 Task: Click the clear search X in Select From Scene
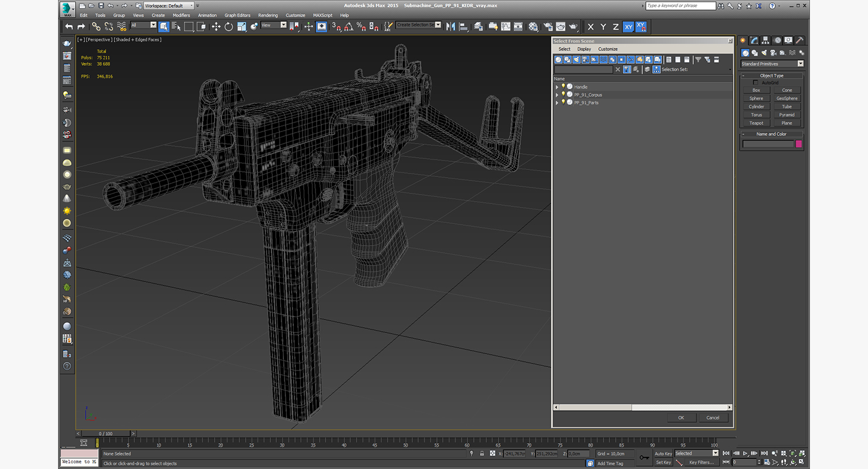[618, 69]
